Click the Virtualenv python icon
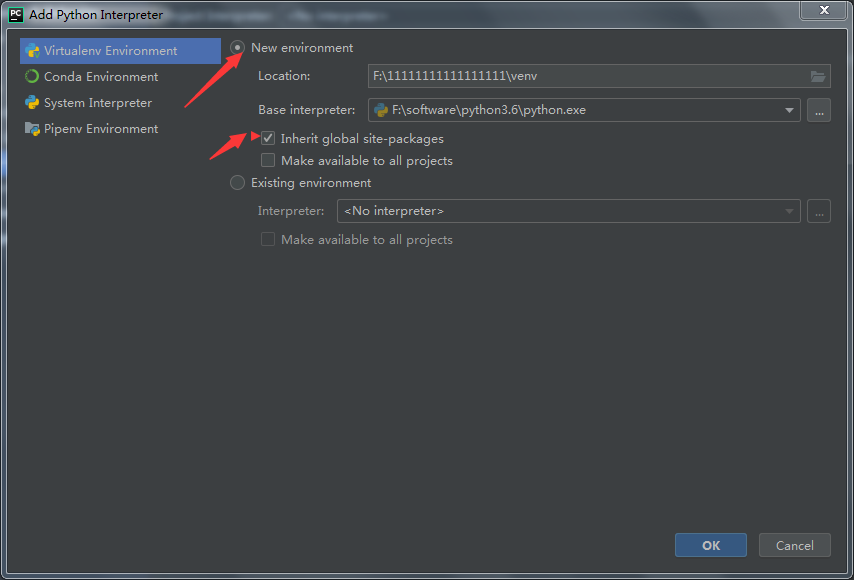The height and width of the screenshot is (580, 854). coord(33,51)
